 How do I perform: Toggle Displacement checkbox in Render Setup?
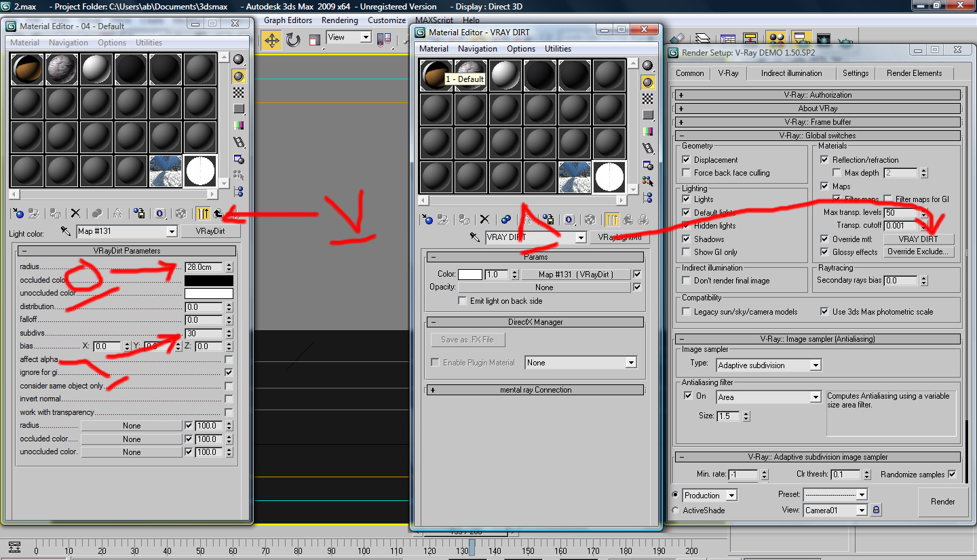[687, 160]
